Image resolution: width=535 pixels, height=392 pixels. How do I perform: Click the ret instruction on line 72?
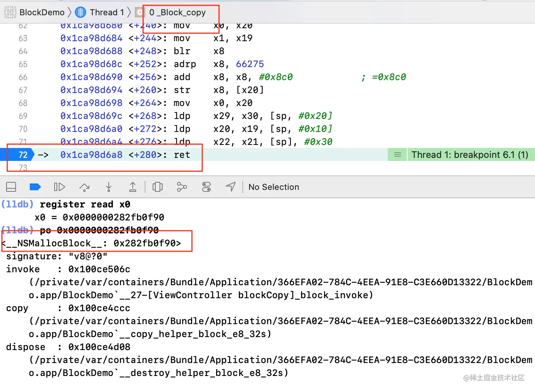[x=182, y=155]
